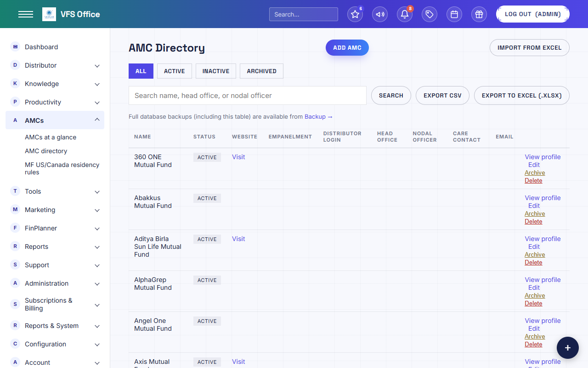Click the FinPlanner 'F' badge icon

(x=15, y=228)
